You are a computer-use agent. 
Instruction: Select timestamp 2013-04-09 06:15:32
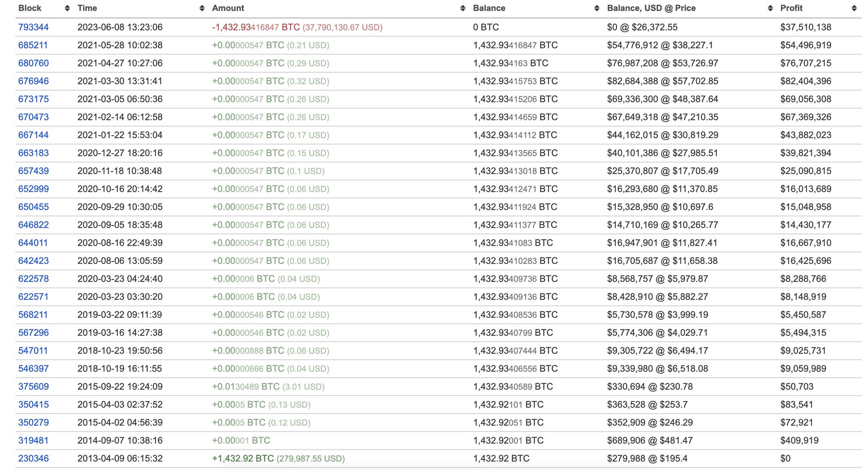(x=120, y=459)
